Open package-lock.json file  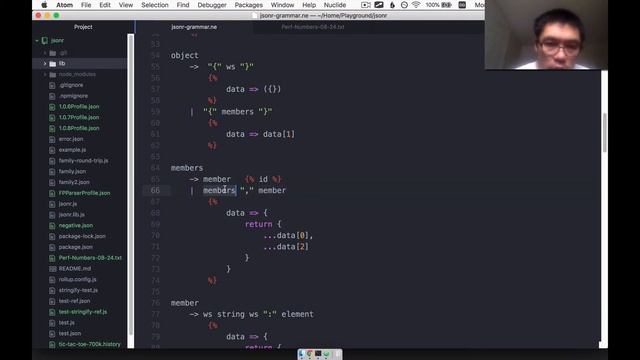(82, 236)
